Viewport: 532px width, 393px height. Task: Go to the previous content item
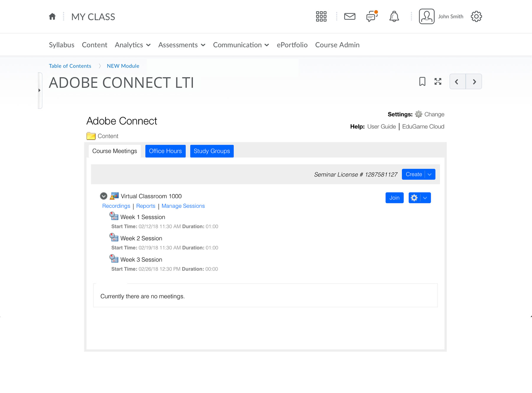click(457, 81)
